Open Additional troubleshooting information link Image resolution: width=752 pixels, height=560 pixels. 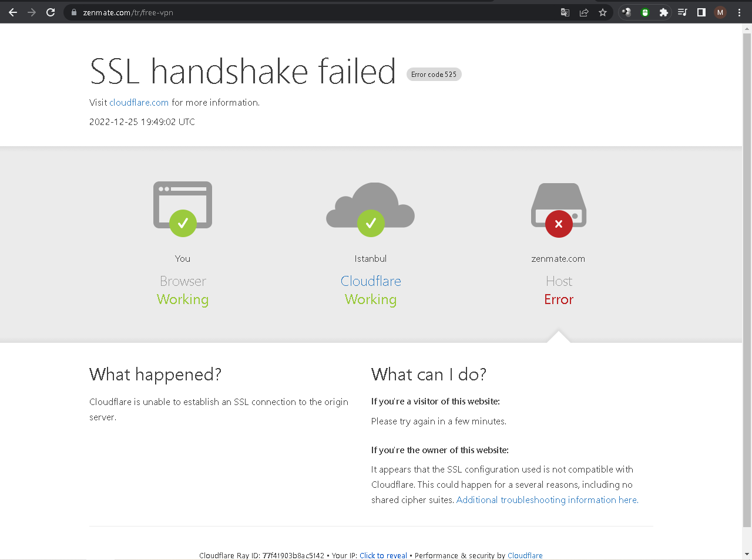(x=547, y=500)
